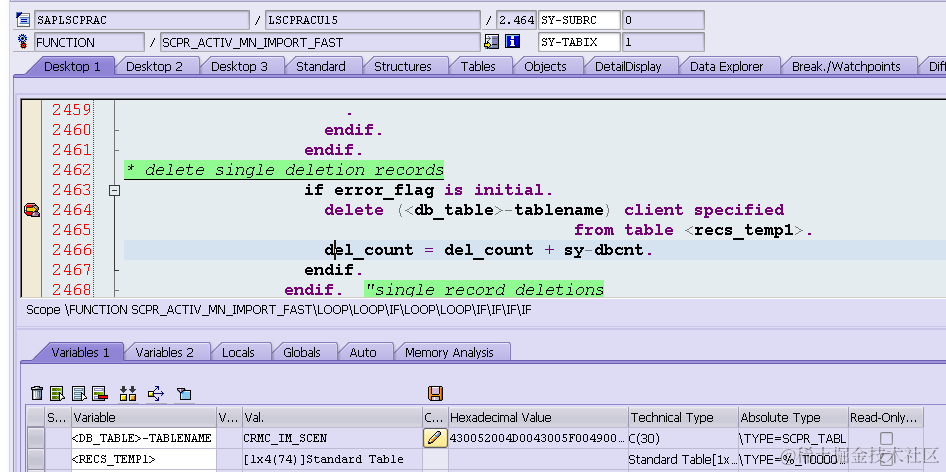Click the C(30) technical type cell

pyautogui.click(x=683, y=438)
